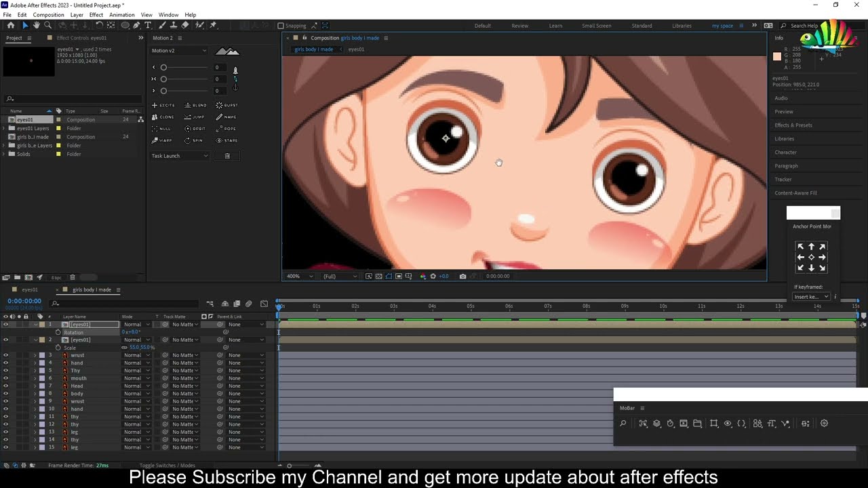
Task: Click the Motion 2 trash button
Action: pyautogui.click(x=227, y=156)
